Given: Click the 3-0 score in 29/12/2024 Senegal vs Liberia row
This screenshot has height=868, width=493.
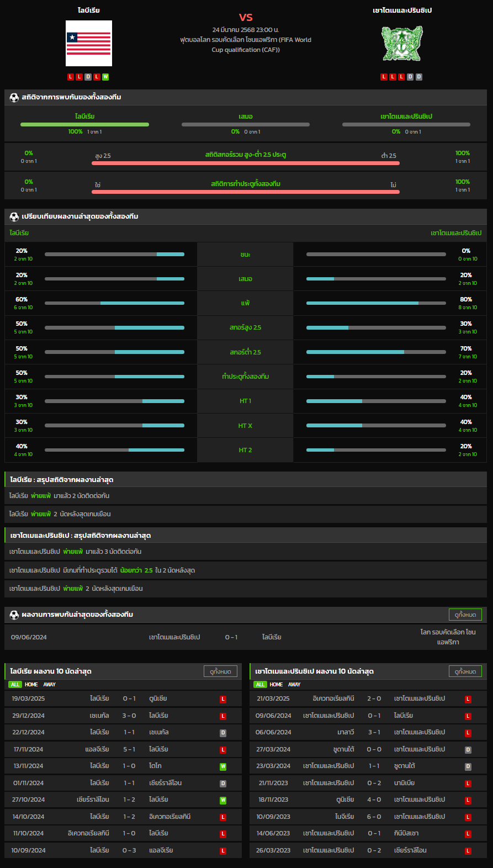Looking at the screenshot, I should (x=129, y=716).
